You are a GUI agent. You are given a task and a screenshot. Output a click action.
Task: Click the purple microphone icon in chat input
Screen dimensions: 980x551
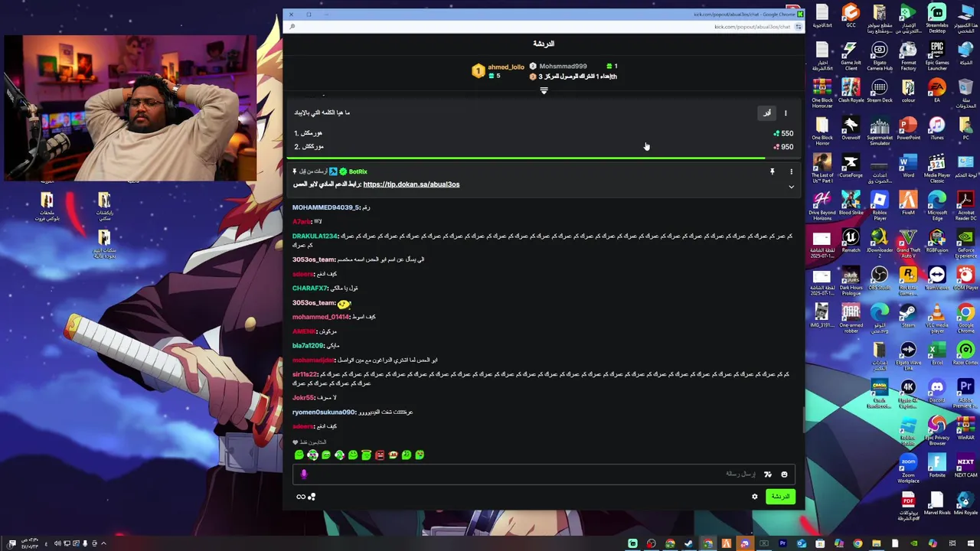304,474
